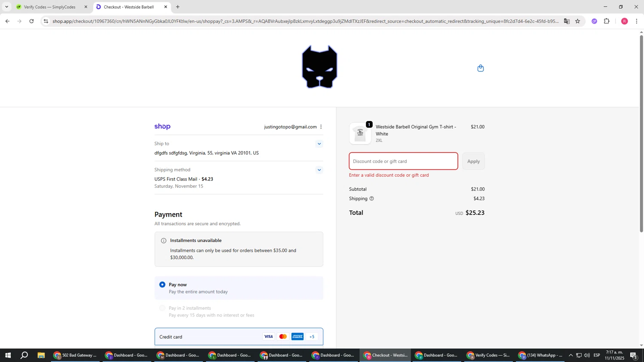Switch to Verify Codes taskbar window

pyautogui.click(x=488, y=355)
